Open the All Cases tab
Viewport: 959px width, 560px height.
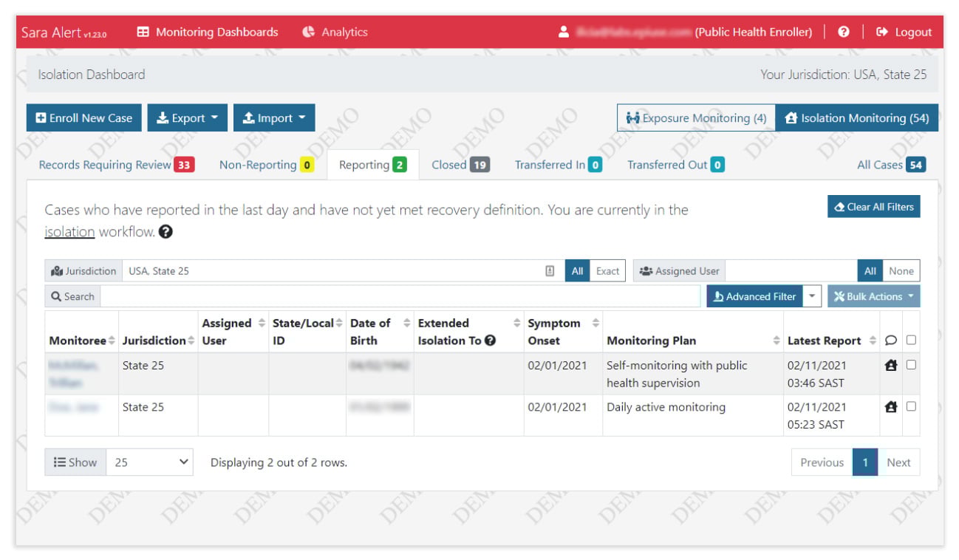891,165
